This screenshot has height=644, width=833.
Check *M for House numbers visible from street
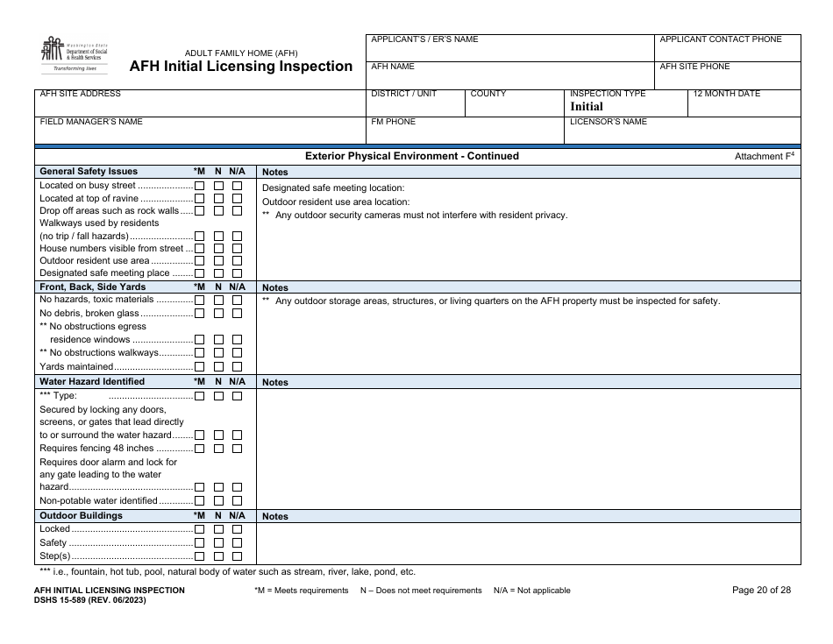coord(200,248)
